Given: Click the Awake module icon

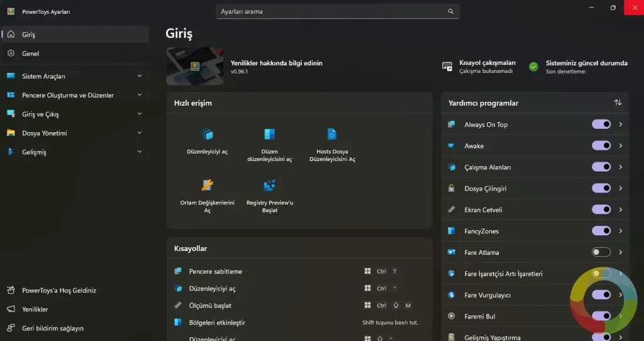Looking at the screenshot, I should click(x=452, y=145).
